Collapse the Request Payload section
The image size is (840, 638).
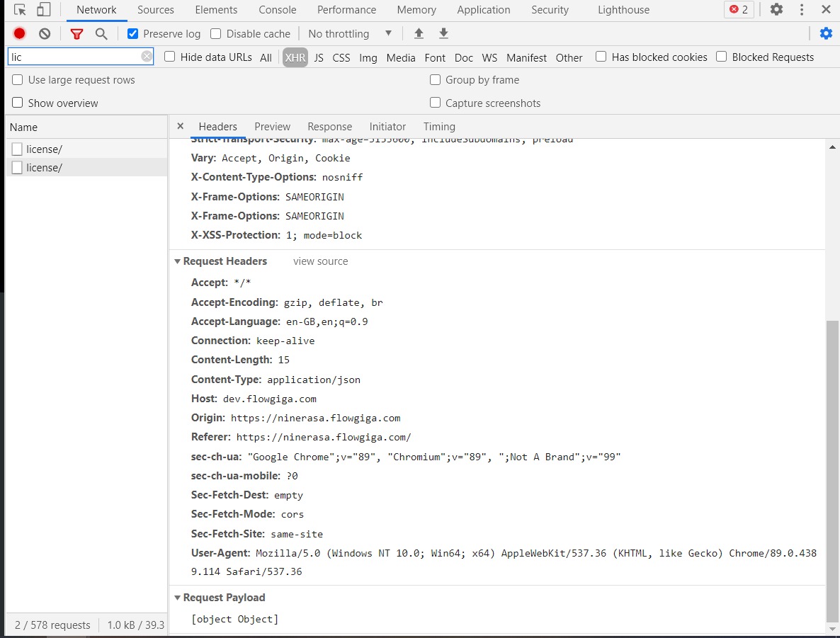[x=178, y=598]
